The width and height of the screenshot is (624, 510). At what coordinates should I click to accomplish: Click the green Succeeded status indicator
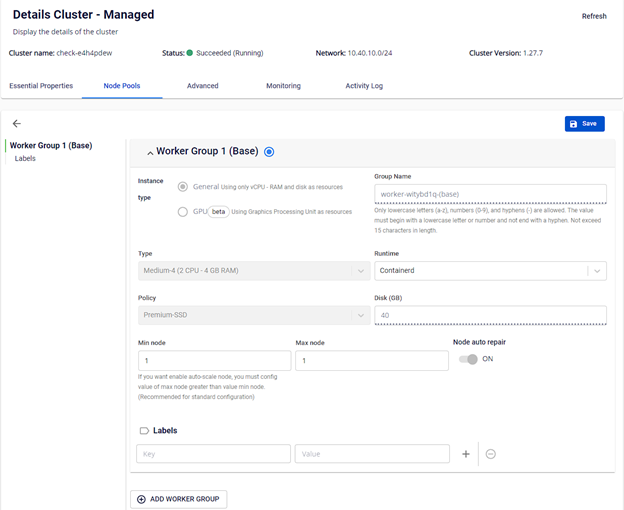click(x=190, y=52)
